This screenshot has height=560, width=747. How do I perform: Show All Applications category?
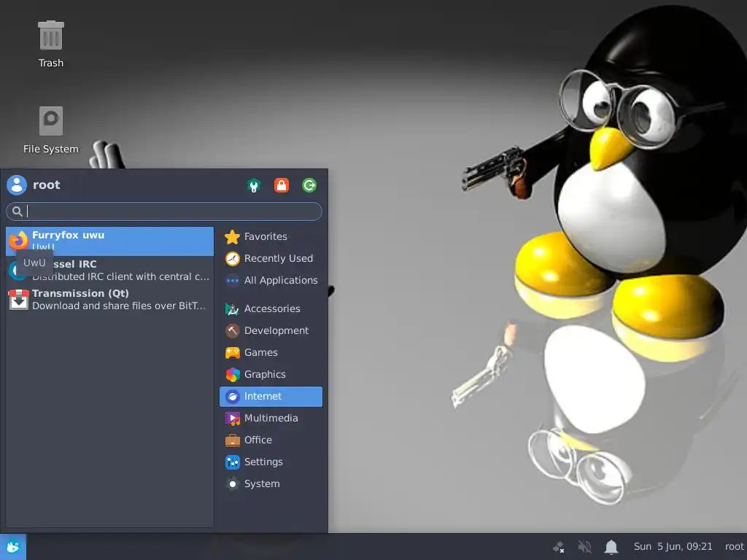pyautogui.click(x=271, y=281)
